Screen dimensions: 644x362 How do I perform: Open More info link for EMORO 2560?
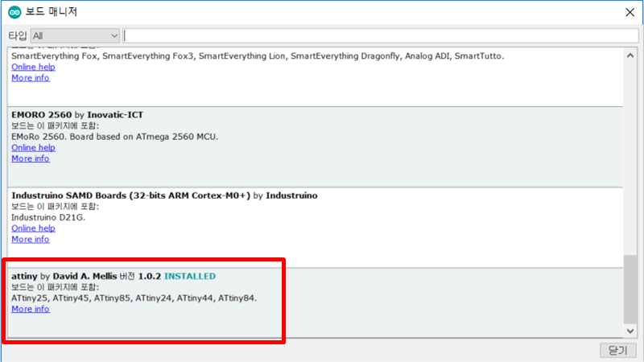31,158
